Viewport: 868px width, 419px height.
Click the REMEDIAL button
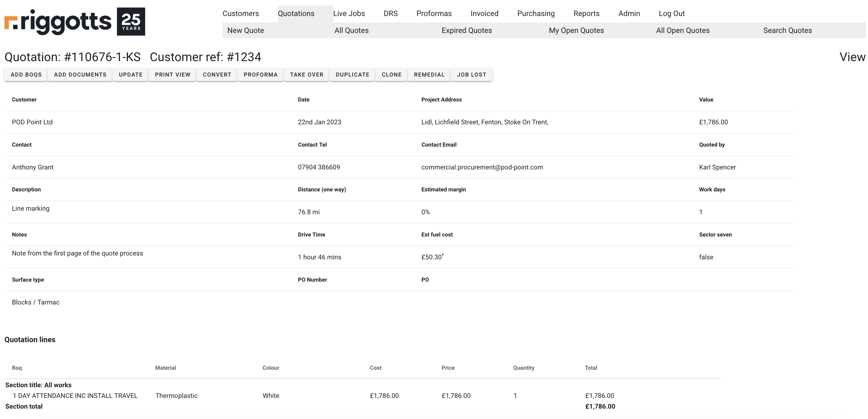click(429, 74)
